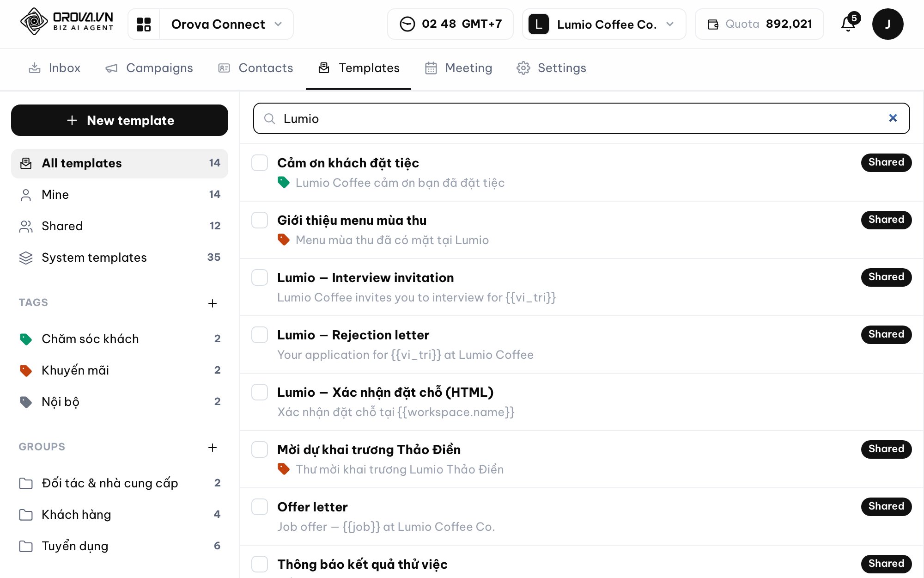Open the Campaigns tab
Viewport: 924px width, 578px height.
click(x=149, y=68)
